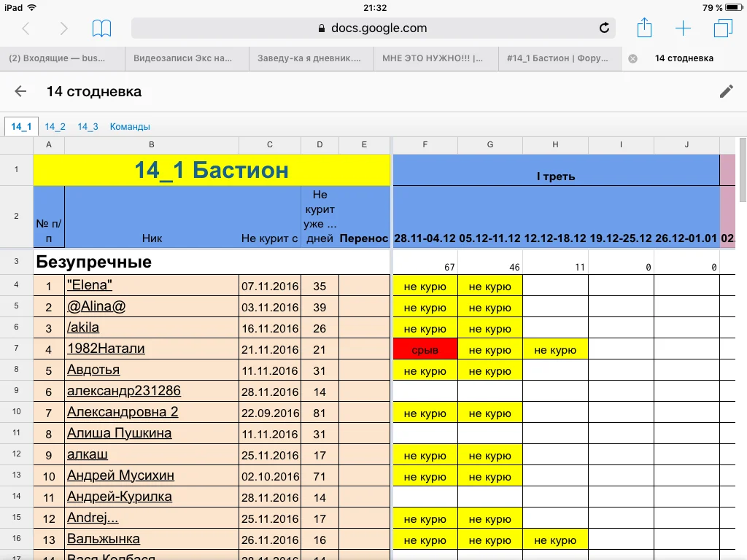This screenshot has width=747, height=560.
Task: Open the Андрей Мусихин nickname link
Action: [120, 475]
